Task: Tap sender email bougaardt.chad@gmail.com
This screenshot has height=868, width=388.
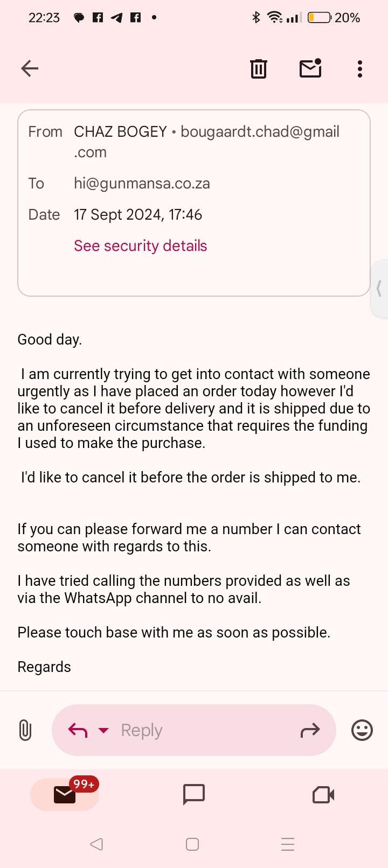Action: [x=260, y=132]
